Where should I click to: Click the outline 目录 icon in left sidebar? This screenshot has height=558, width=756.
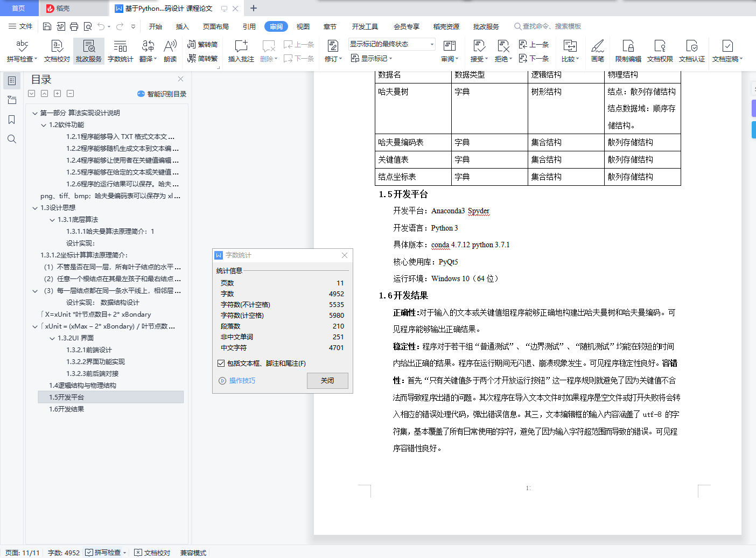point(12,81)
